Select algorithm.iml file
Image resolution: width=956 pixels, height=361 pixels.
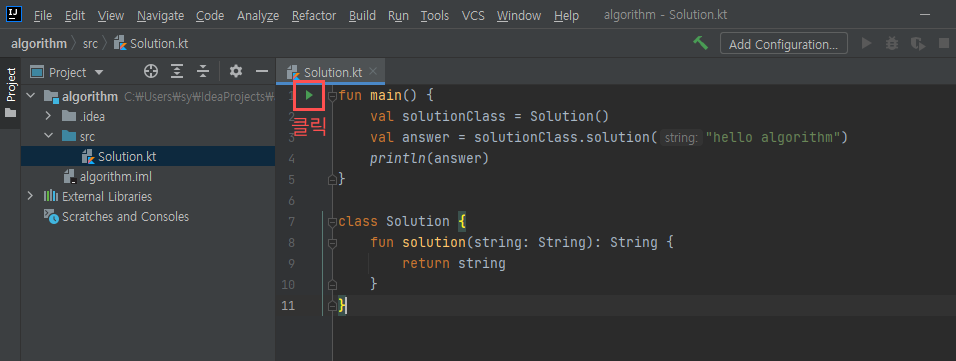click(148, 177)
